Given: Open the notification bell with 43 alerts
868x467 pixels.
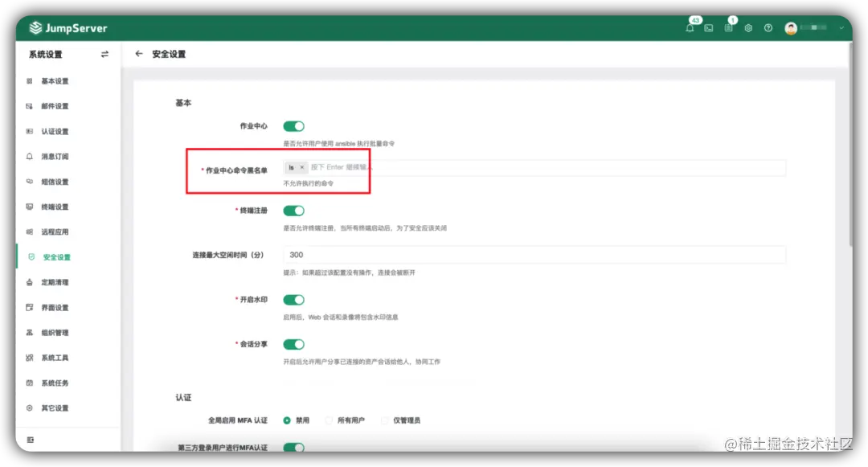Looking at the screenshot, I should tap(690, 27).
